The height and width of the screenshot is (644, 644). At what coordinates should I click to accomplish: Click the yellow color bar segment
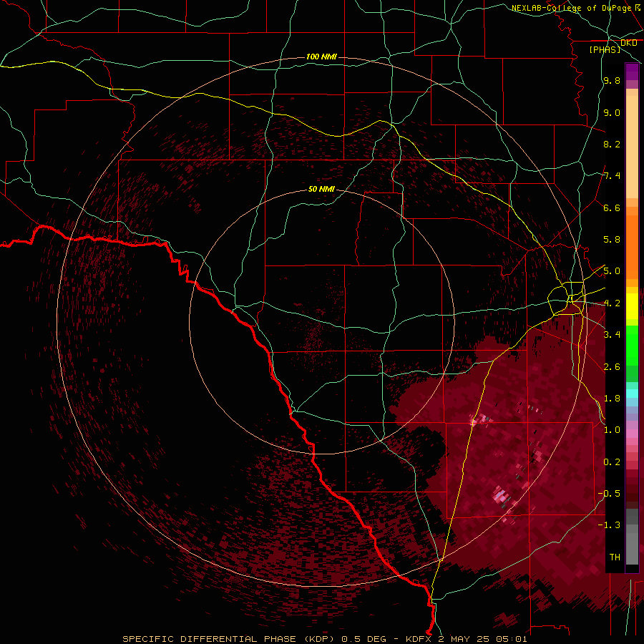(x=632, y=306)
